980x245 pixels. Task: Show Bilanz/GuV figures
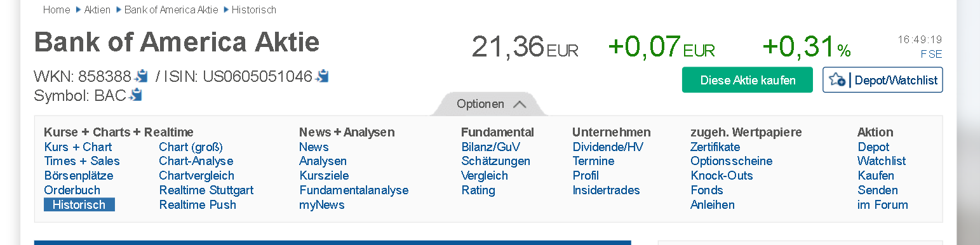coord(491,147)
